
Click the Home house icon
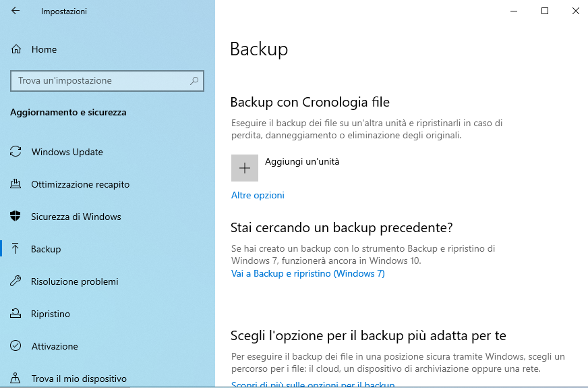16,49
